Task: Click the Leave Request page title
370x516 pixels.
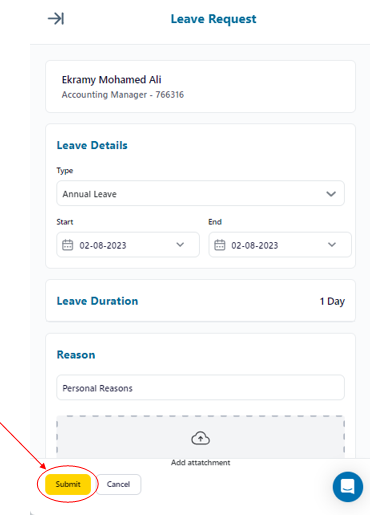Action: [214, 19]
